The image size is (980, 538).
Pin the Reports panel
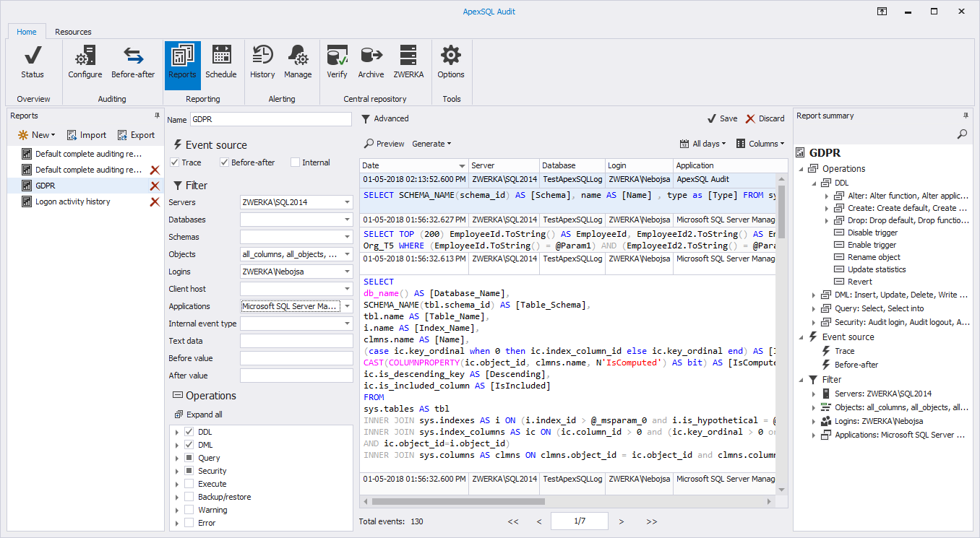pyautogui.click(x=157, y=116)
